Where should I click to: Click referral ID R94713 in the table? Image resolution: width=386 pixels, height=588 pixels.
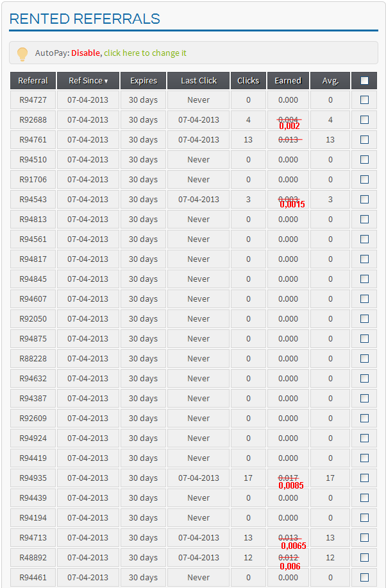pos(33,538)
